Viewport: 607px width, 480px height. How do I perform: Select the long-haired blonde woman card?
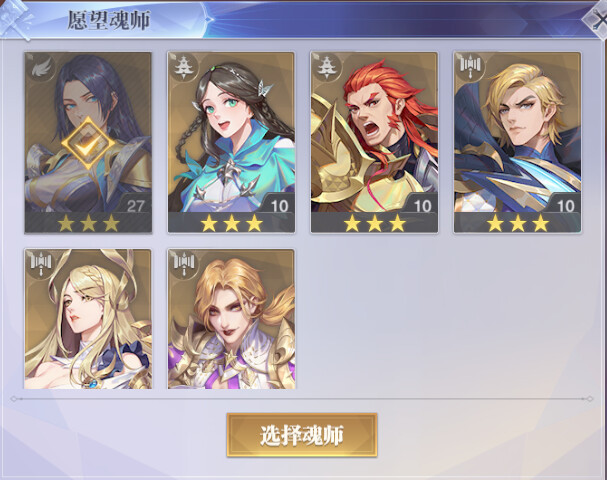[88, 319]
